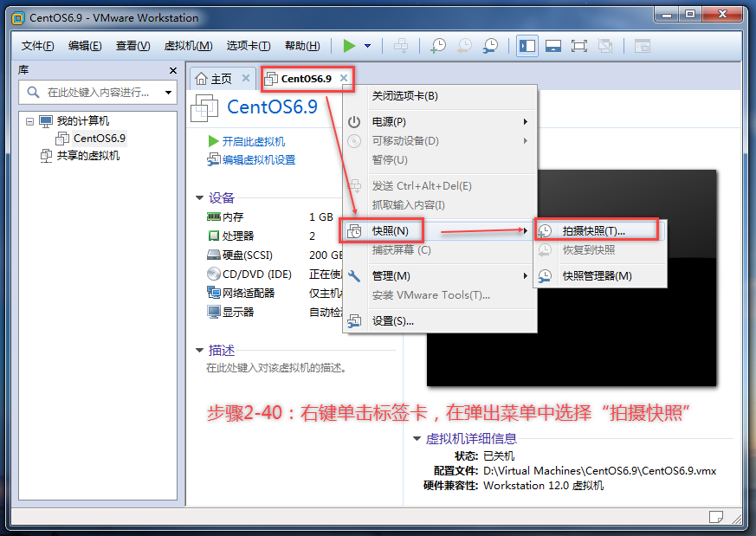Close the CentOS6.9 tab
The image size is (756, 536).
tap(344, 78)
